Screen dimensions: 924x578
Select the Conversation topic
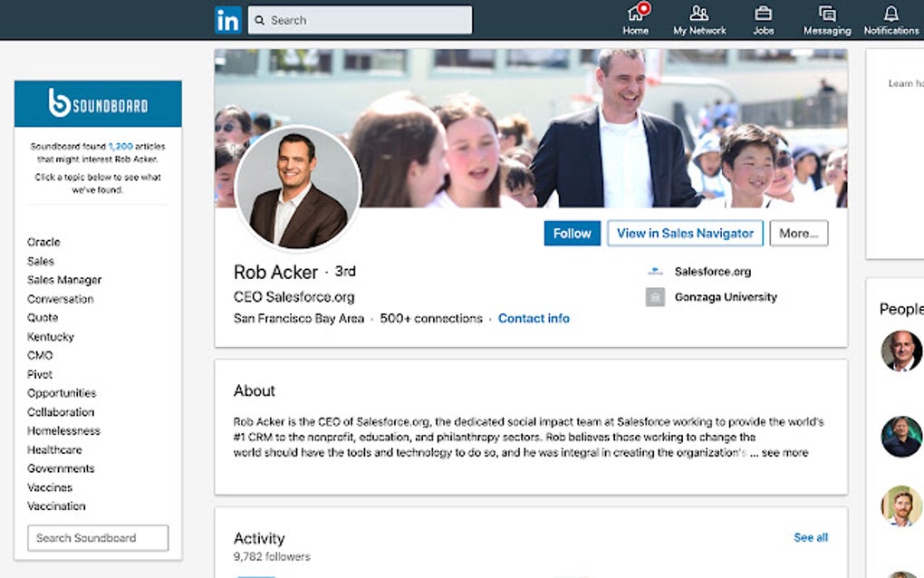point(60,299)
